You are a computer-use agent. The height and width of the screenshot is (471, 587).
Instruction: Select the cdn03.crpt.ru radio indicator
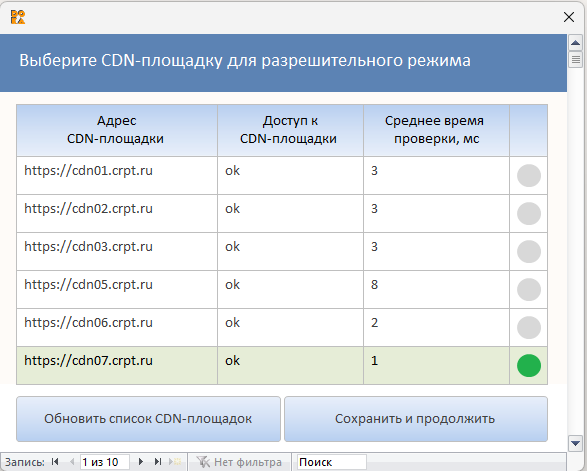click(x=529, y=251)
